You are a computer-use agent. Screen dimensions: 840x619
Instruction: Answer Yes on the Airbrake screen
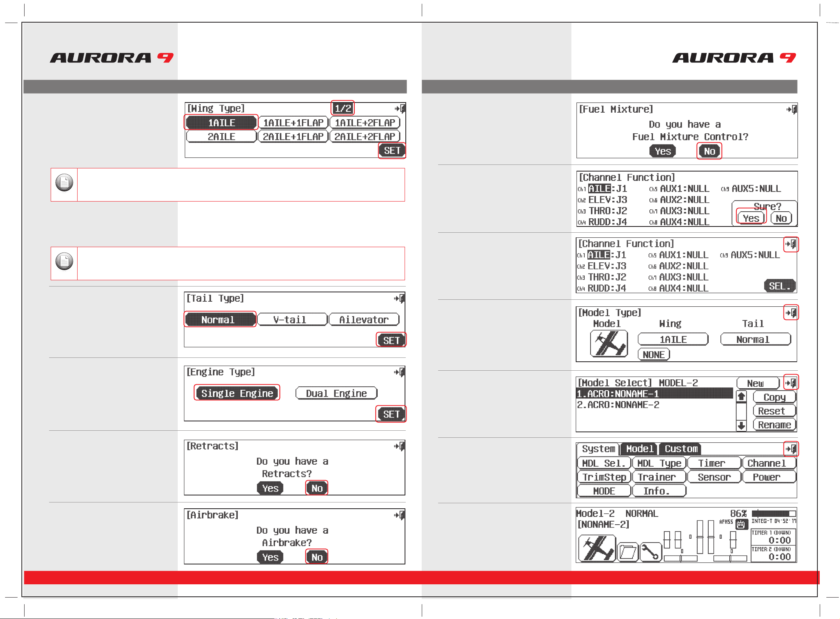click(270, 557)
